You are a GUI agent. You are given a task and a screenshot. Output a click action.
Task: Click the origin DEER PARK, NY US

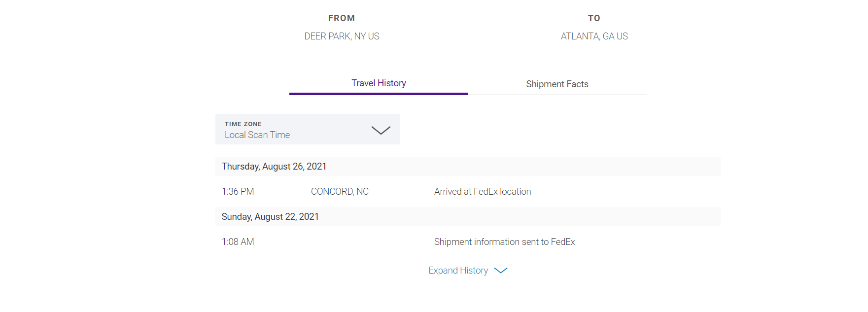point(342,36)
